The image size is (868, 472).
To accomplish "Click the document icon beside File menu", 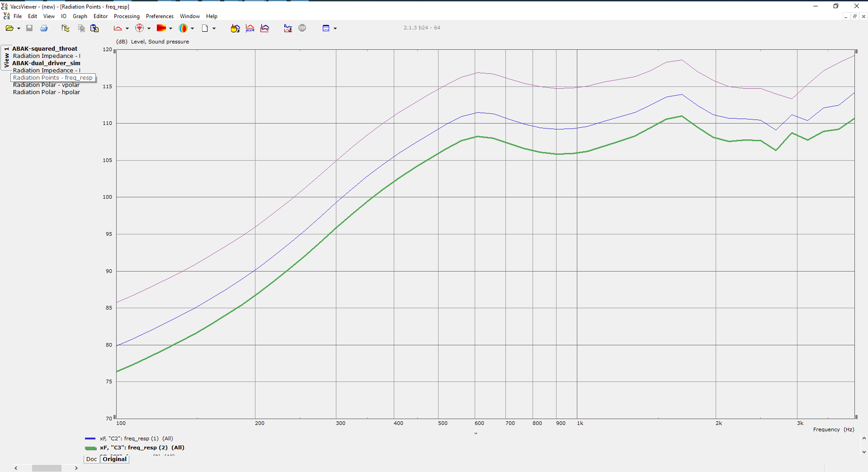I will 6,16.
